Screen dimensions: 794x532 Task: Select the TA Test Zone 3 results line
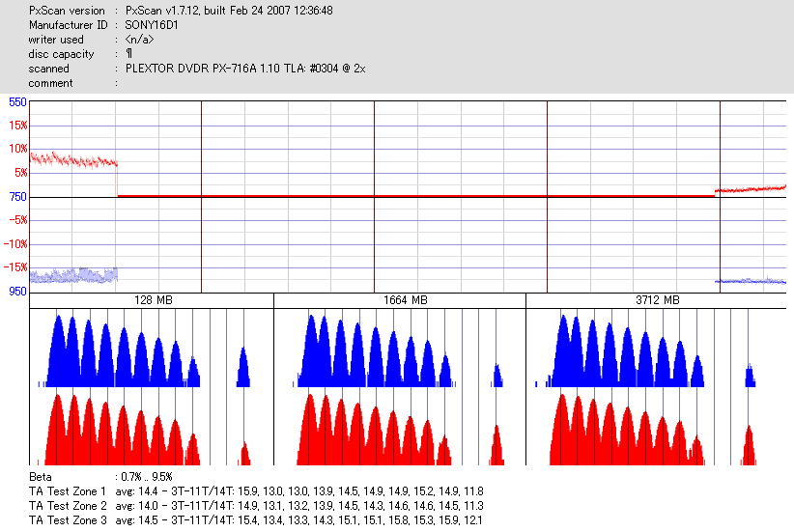click(256, 520)
